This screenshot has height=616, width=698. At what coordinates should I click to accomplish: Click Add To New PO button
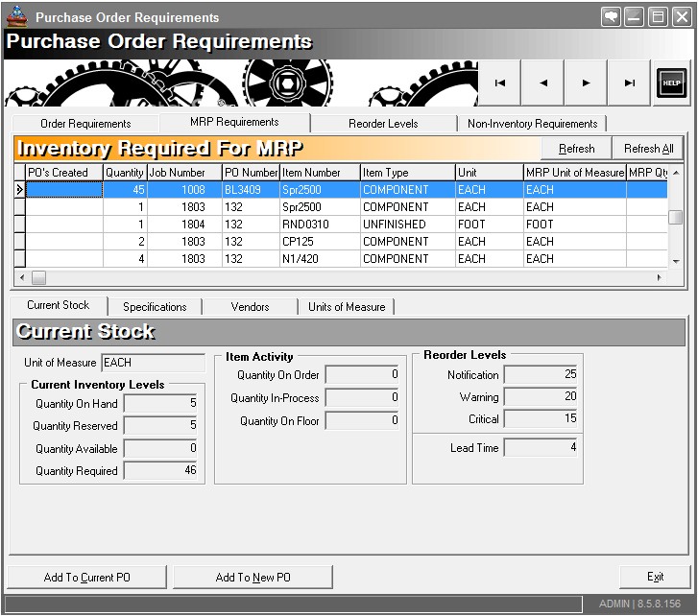[253, 578]
